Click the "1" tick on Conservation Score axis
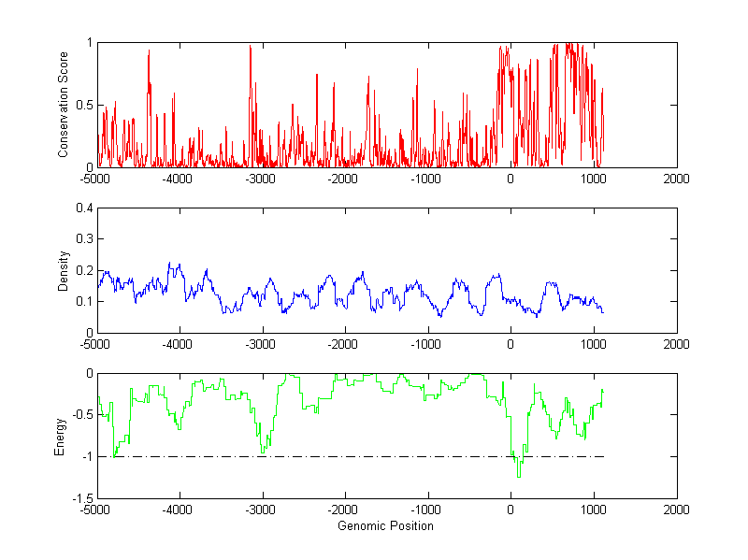This screenshot has width=748, height=560. (88, 43)
